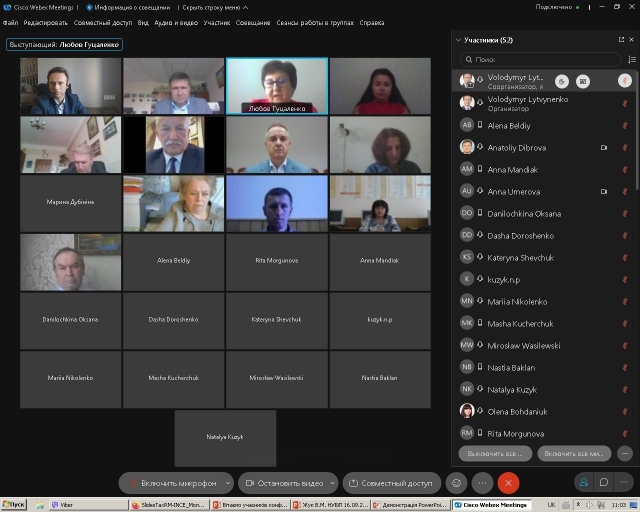
Task: Collapse the Участники section chevron
Action: click(458, 40)
